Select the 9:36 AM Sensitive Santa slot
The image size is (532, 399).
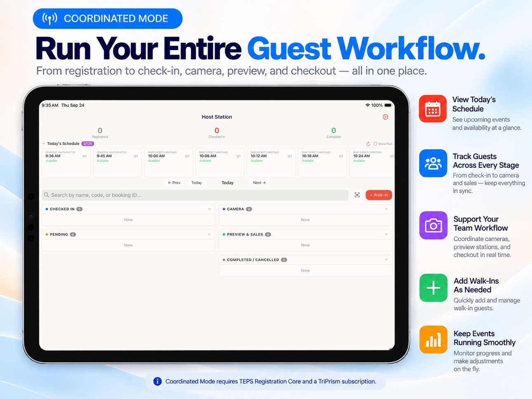click(66, 162)
